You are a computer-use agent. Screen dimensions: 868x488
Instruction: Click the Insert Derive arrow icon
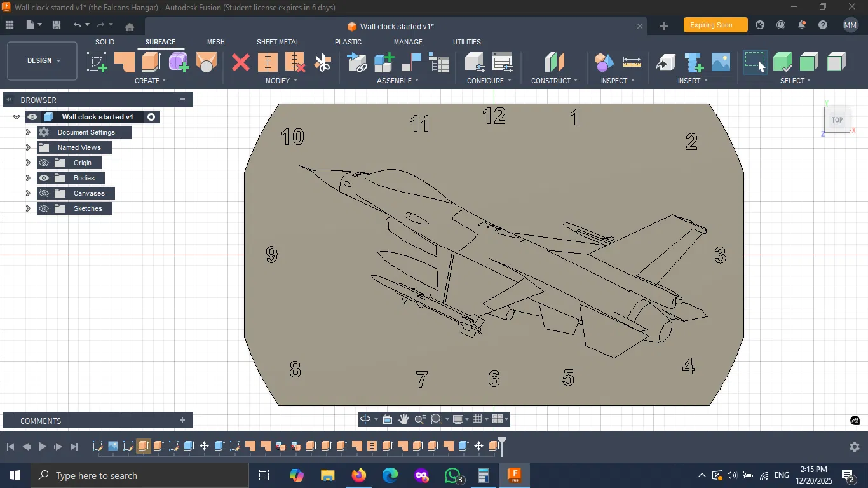click(666, 62)
